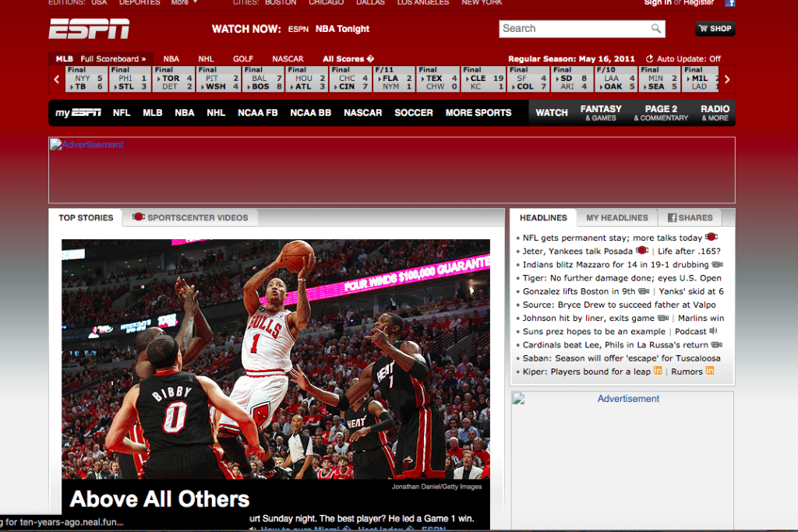
Task: Open Saban Tuscaloosa headline
Action: 621,358
